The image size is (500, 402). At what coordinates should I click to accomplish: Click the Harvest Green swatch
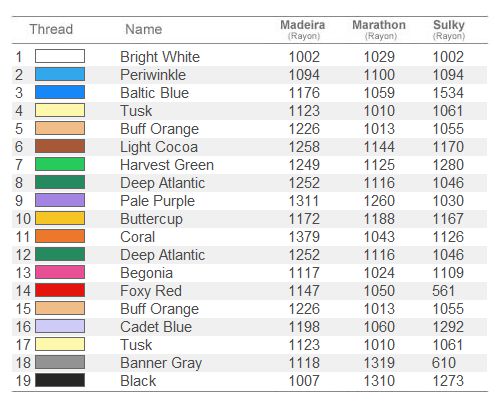[60, 164]
